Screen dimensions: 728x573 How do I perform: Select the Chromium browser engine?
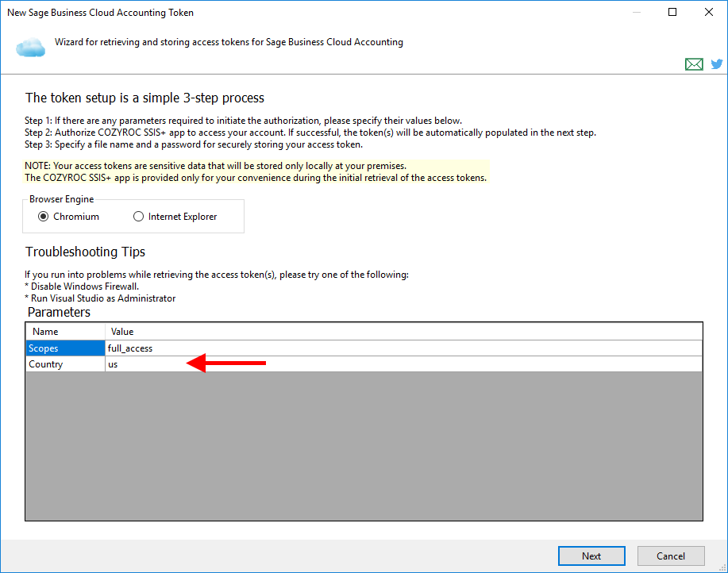coord(69,217)
